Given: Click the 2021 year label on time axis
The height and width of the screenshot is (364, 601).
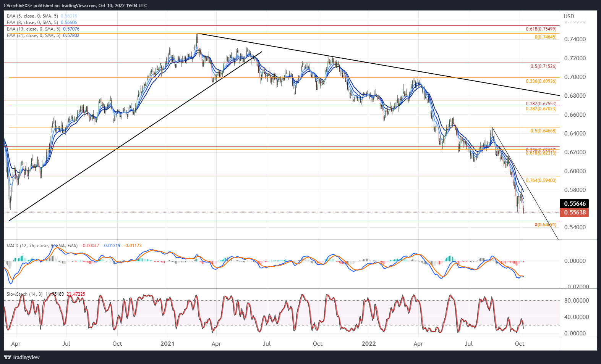Looking at the screenshot, I should [x=167, y=344].
